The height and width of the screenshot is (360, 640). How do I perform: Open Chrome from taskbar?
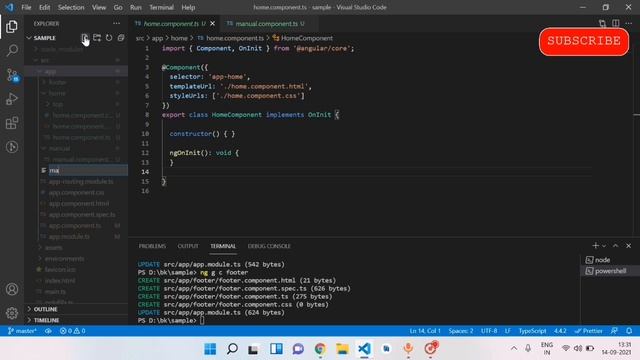click(x=320, y=349)
